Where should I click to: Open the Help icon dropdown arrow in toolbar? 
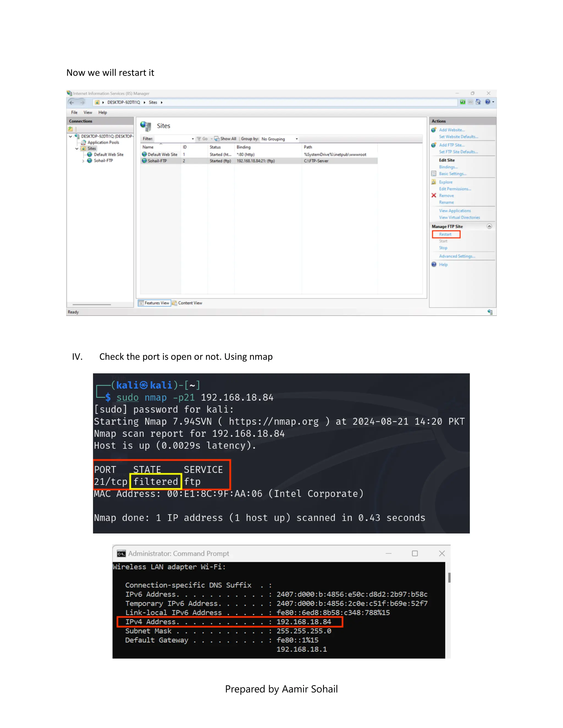point(493,102)
